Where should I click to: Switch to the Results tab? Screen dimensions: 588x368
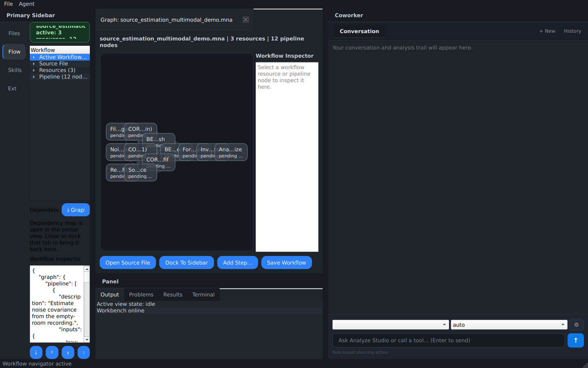pyautogui.click(x=173, y=294)
